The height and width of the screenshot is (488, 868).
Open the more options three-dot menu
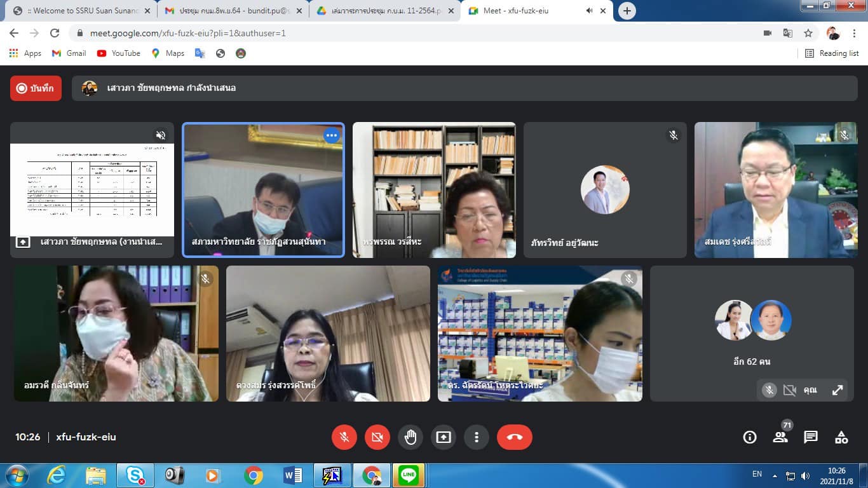[x=476, y=437]
